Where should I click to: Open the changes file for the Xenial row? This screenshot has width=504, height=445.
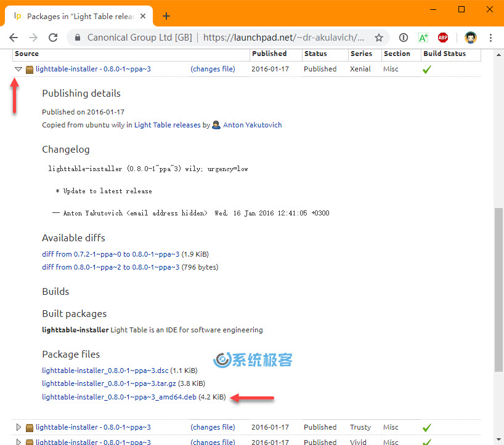[213, 69]
